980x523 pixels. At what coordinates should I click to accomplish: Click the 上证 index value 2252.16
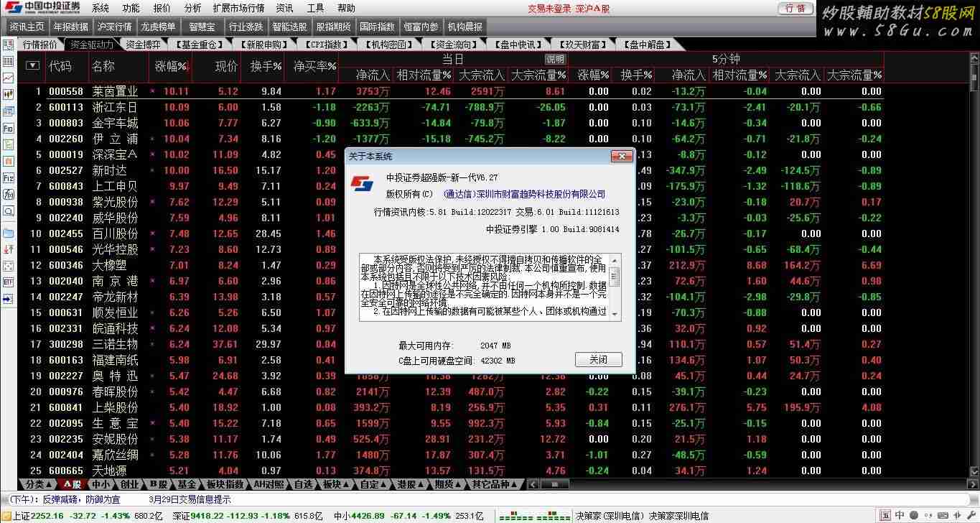click(x=47, y=516)
